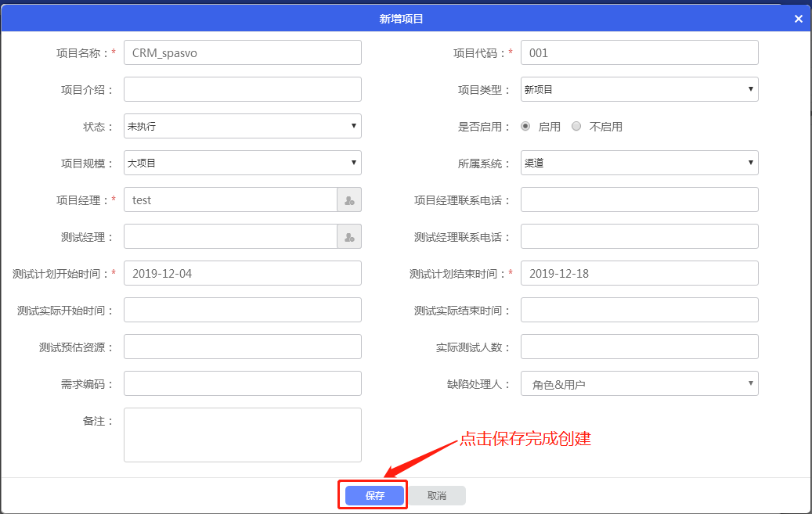Viewport: 812px width, 514px height.
Task: Expand the 状态 dropdown showing 未执行
Action: click(242, 126)
